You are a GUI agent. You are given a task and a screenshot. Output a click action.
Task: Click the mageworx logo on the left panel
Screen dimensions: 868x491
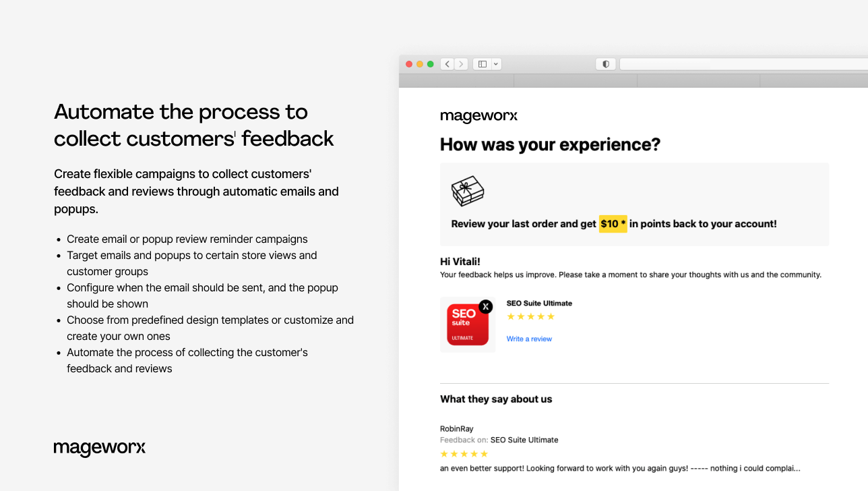(x=99, y=448)
